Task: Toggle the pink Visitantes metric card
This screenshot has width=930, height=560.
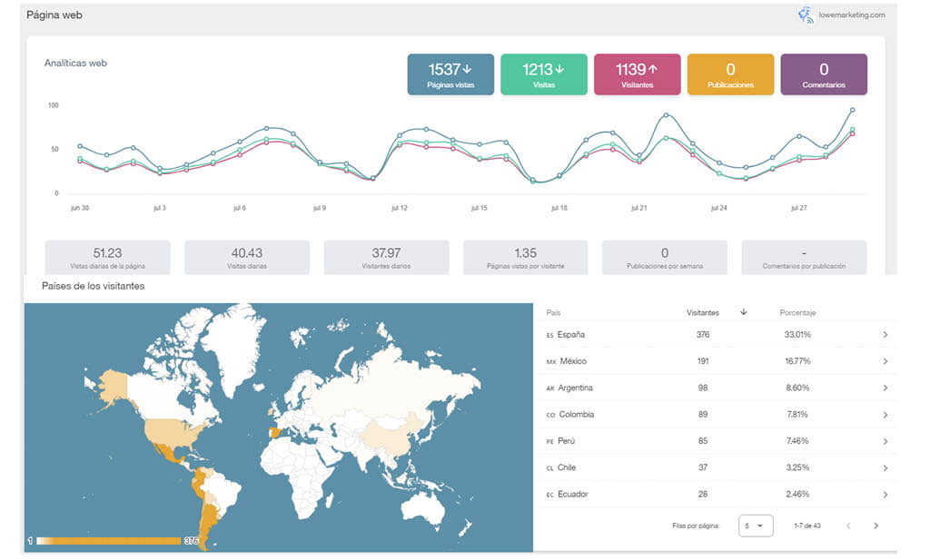Action: [x=636, y=74]
